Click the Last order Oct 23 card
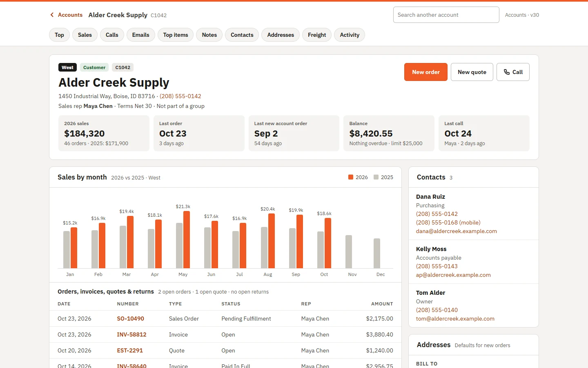 pyautogui.click(x=199, y=133)
